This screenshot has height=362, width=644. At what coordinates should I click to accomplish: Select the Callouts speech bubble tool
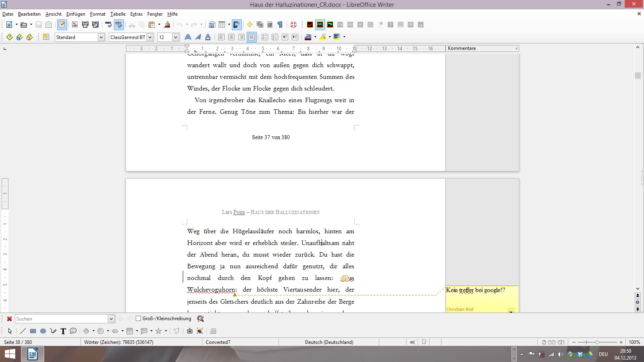[73, 331]
